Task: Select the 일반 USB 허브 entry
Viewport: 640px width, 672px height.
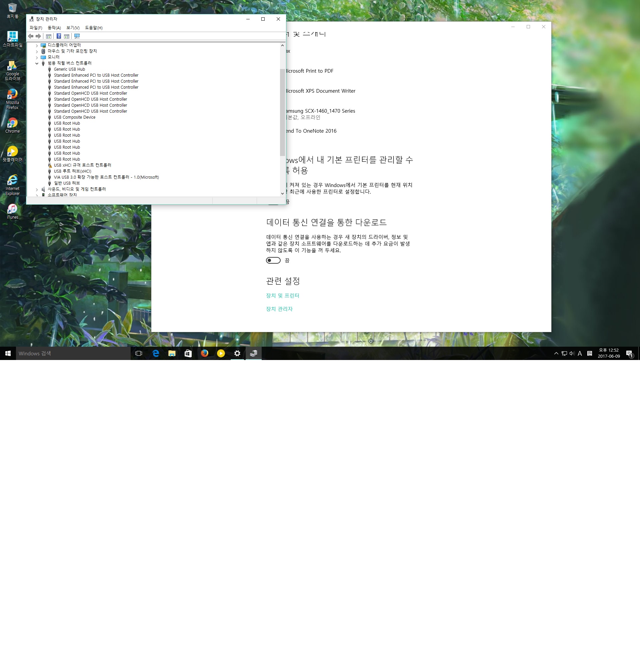Action: 67,183
